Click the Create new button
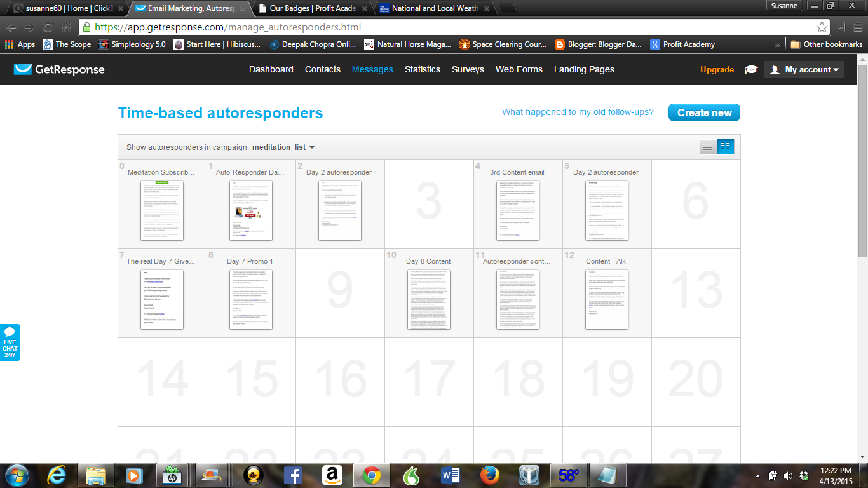 pos(704,112)
